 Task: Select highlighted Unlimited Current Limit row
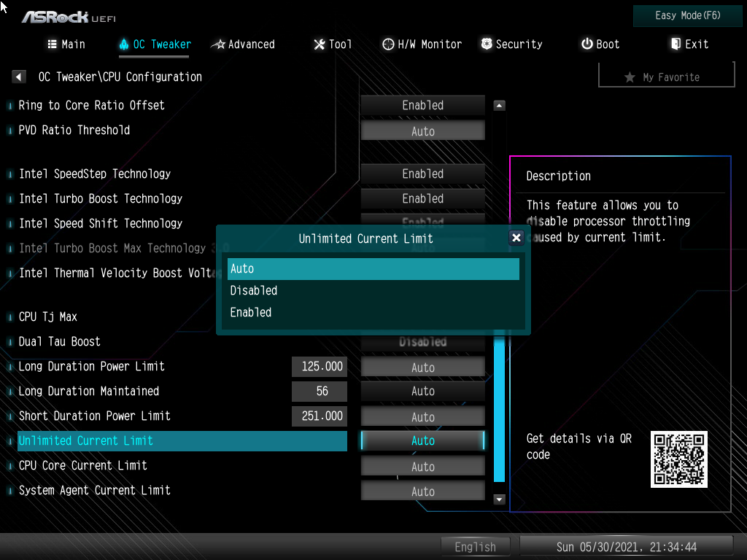pos(182,440)
